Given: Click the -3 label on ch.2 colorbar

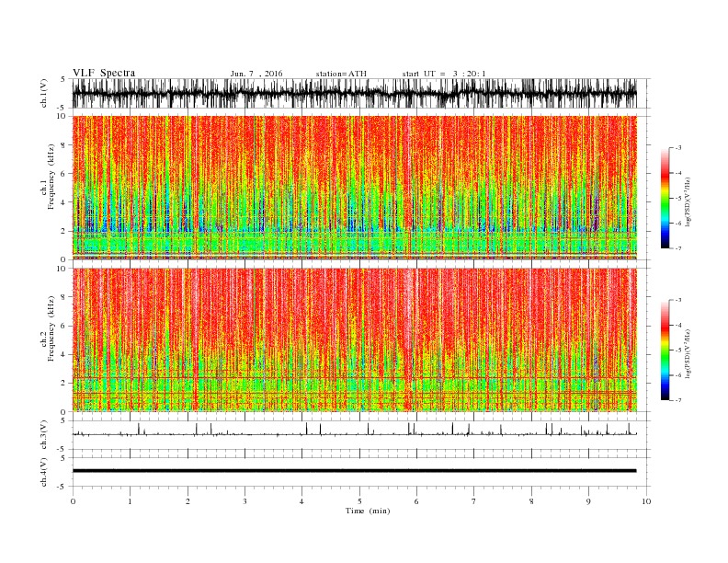Looking at the screenshot, I should coord(677,300).
